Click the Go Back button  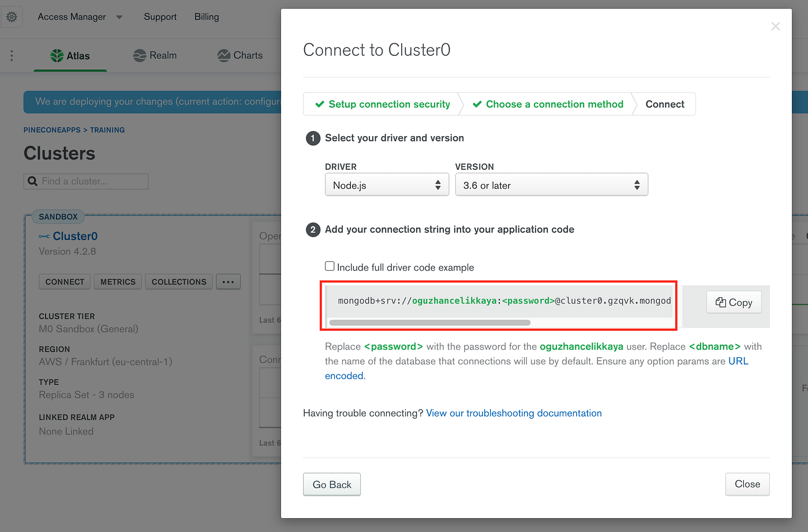coord(332,484)
